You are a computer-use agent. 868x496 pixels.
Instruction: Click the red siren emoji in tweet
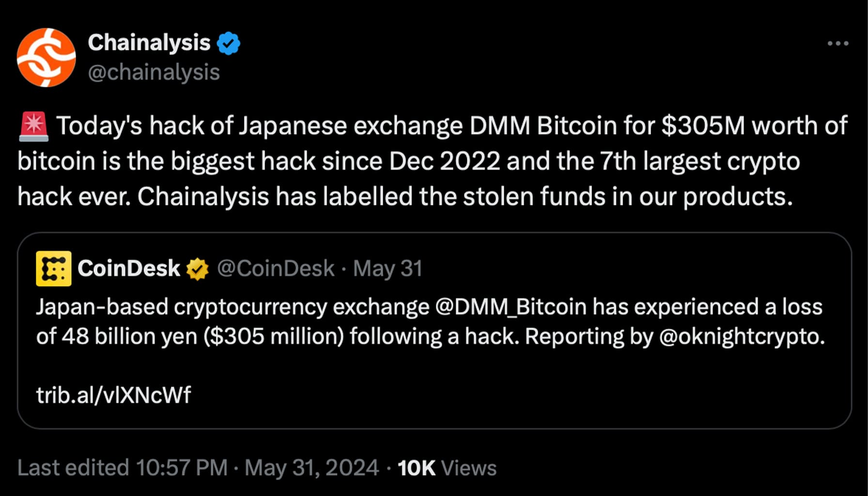coord(34,126)
